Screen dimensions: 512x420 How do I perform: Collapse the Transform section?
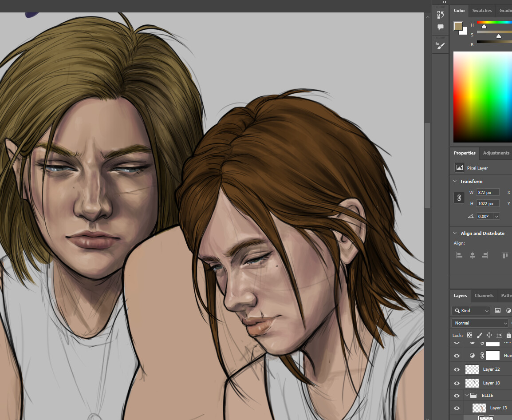point(455,181)
